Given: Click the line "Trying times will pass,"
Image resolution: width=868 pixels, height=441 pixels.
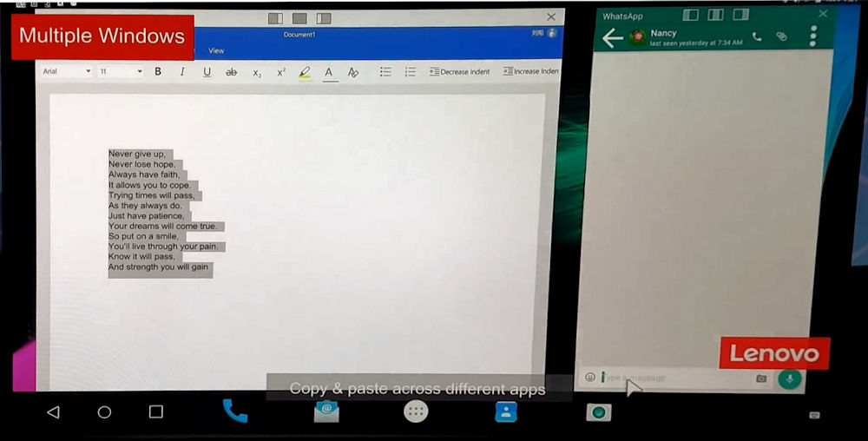Looking at the screenshot, I should [151, 195].
